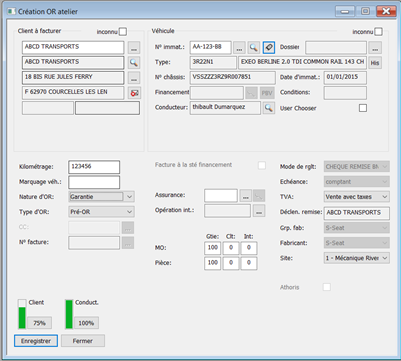Click the N° châssis field VSSZZZ3RZ9R007851
Screen dimensions: 401x361
(233, 78)
